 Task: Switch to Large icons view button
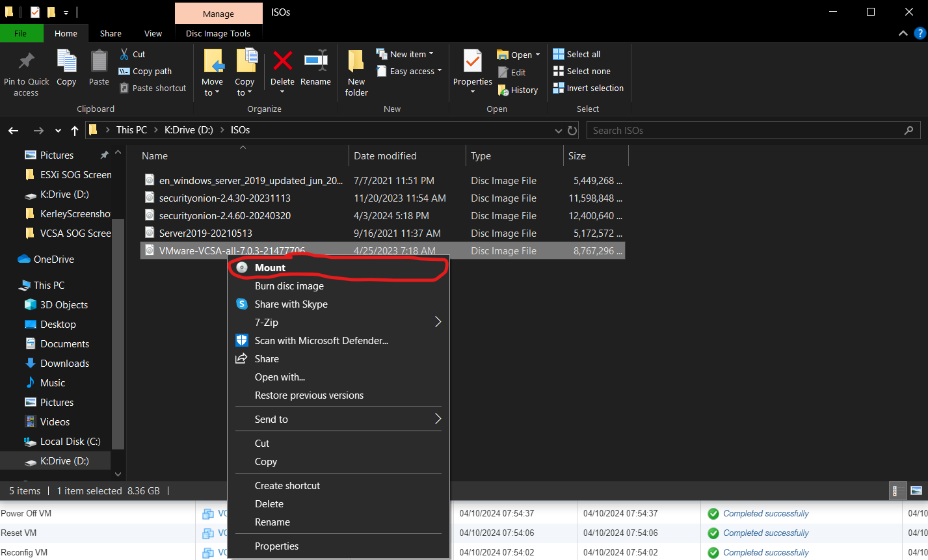coord(916,491)
